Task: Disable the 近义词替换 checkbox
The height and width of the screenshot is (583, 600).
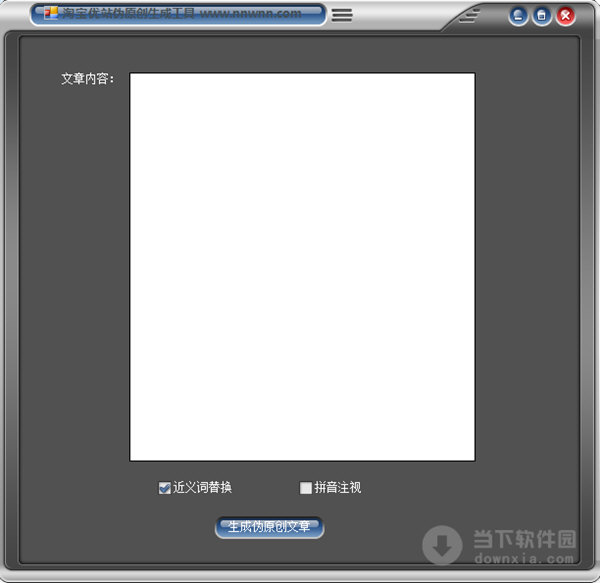Action: 164,488
